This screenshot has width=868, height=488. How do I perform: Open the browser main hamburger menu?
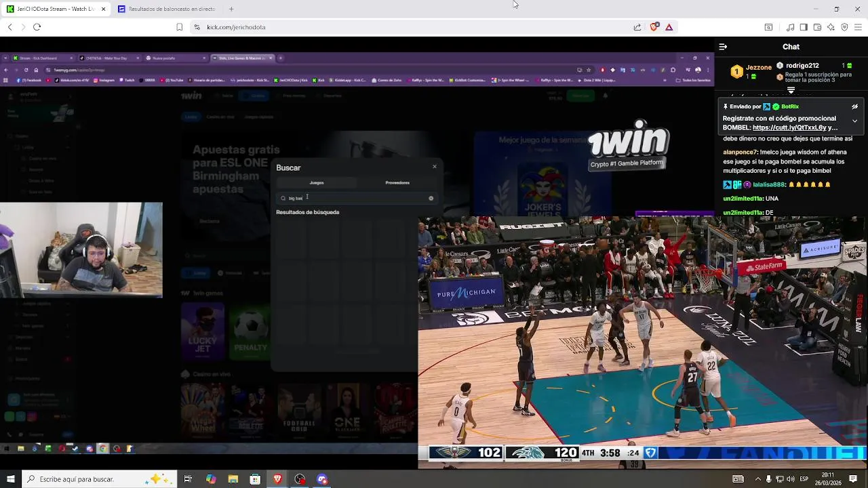858,27
